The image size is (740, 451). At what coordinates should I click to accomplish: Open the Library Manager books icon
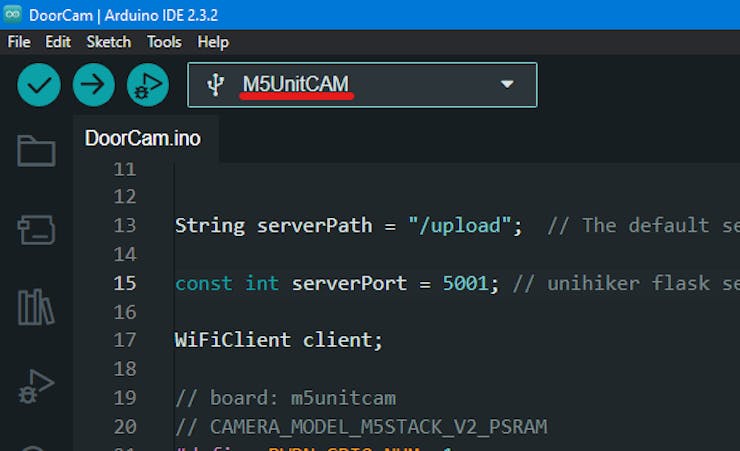(x=36, y=307)
